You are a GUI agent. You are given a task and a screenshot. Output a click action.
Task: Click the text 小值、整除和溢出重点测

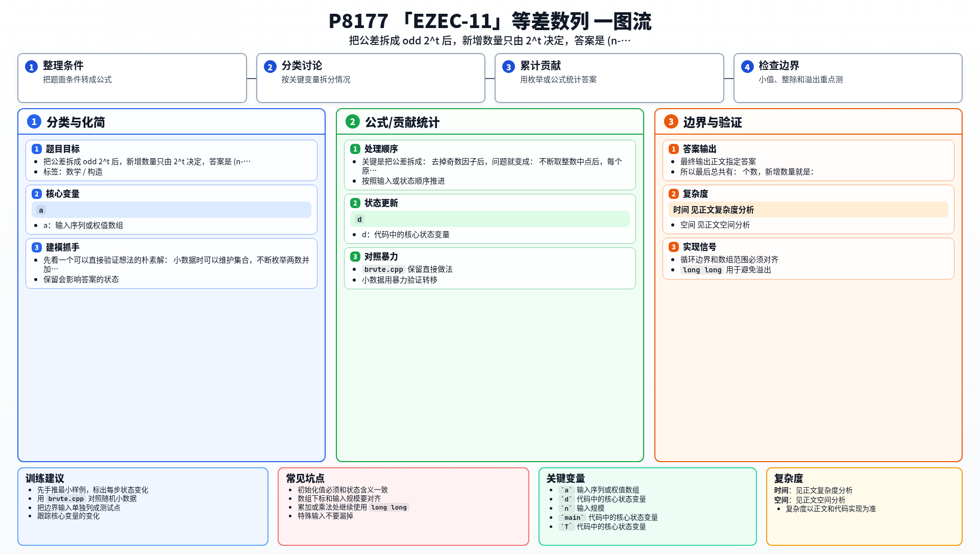pos(801,80)
